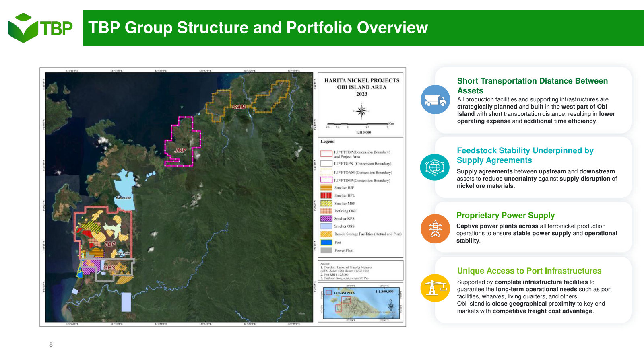Click the blue Port legend swatch

[x=326, y=242]
